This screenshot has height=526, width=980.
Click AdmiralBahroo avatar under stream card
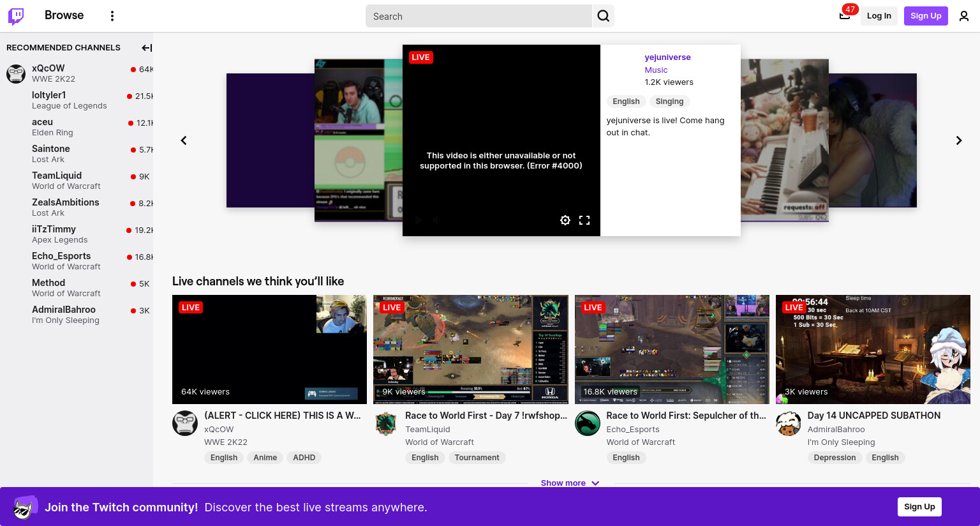coord(789,423)
